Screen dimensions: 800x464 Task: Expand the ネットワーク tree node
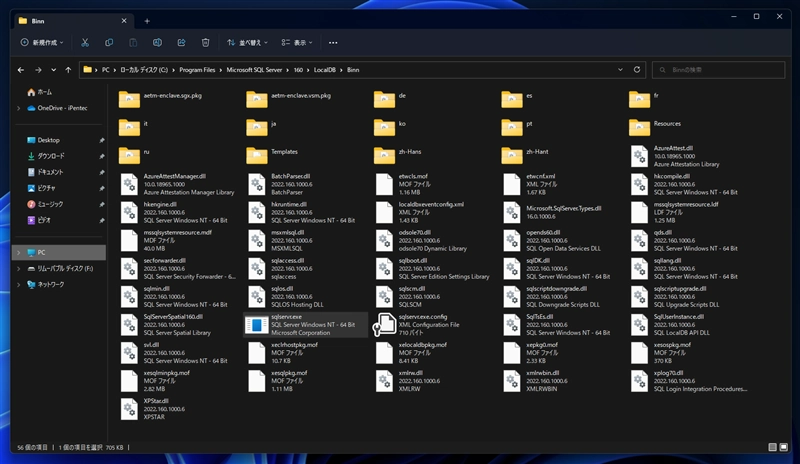coord(19,284)
